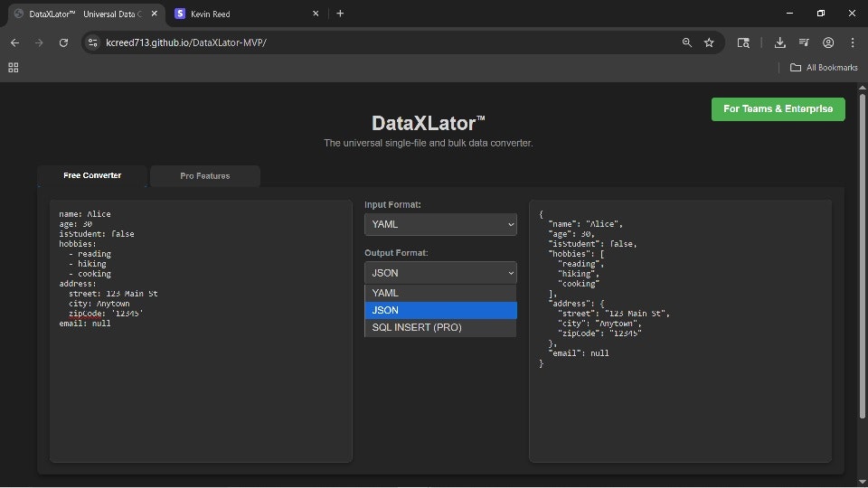Viewport: 868px width, 488px height.
Task: Switch to the Pro Features tab
Action: (x=205, y=176)
